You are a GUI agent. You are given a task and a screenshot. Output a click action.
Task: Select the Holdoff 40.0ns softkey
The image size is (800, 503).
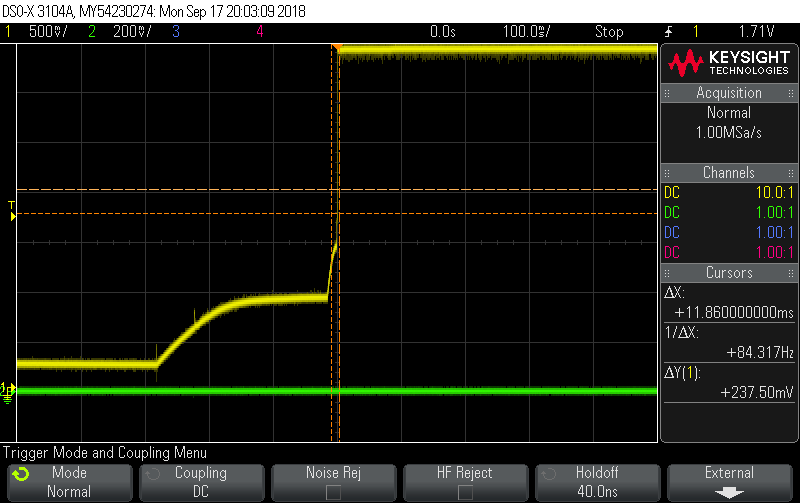coord(597,482)
